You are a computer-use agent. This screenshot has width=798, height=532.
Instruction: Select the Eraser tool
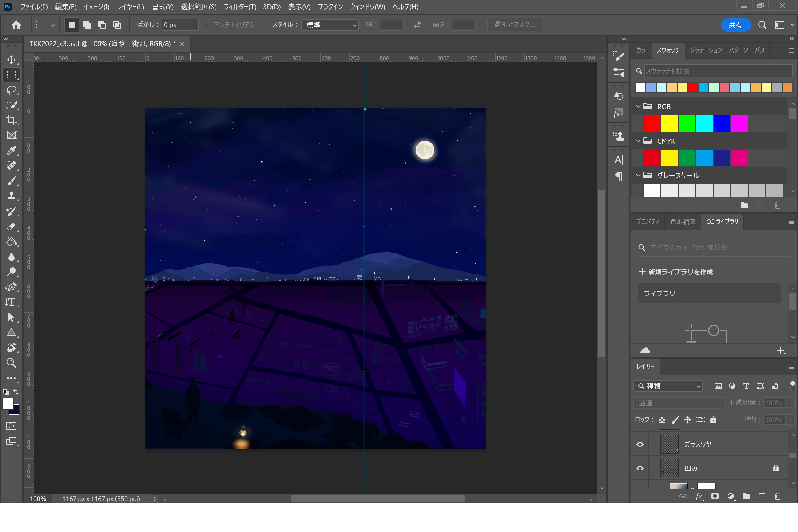12,227
